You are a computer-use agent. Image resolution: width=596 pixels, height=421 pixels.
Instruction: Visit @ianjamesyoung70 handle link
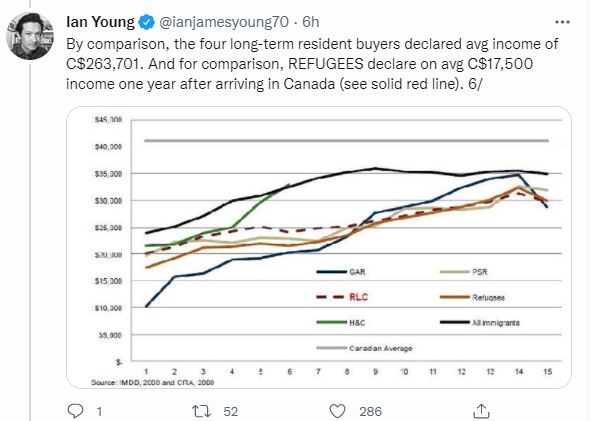(224, 22)
